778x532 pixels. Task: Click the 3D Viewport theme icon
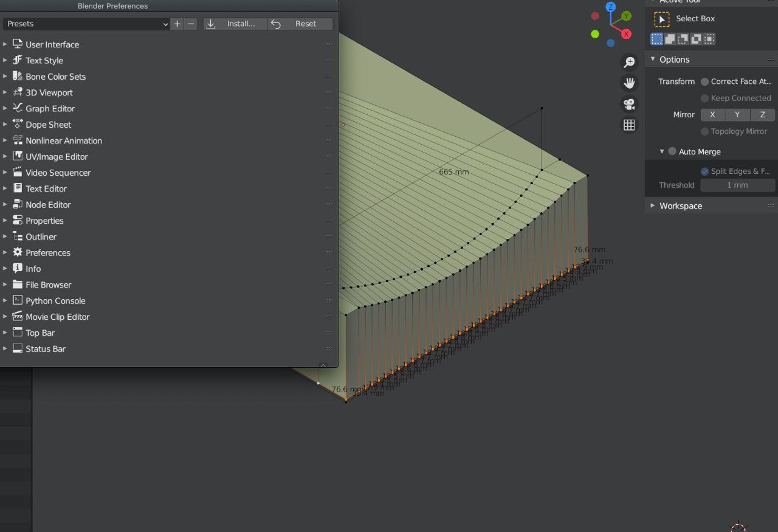(18, 92)
